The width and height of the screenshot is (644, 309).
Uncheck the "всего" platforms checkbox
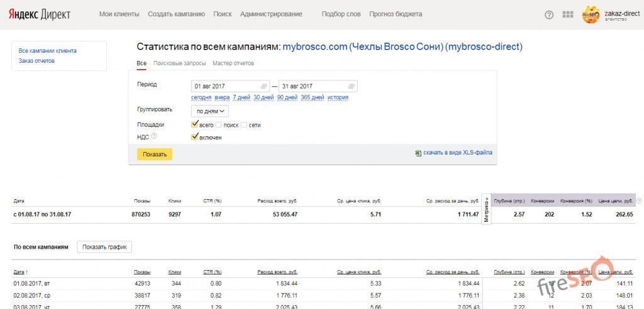point(195,124)
